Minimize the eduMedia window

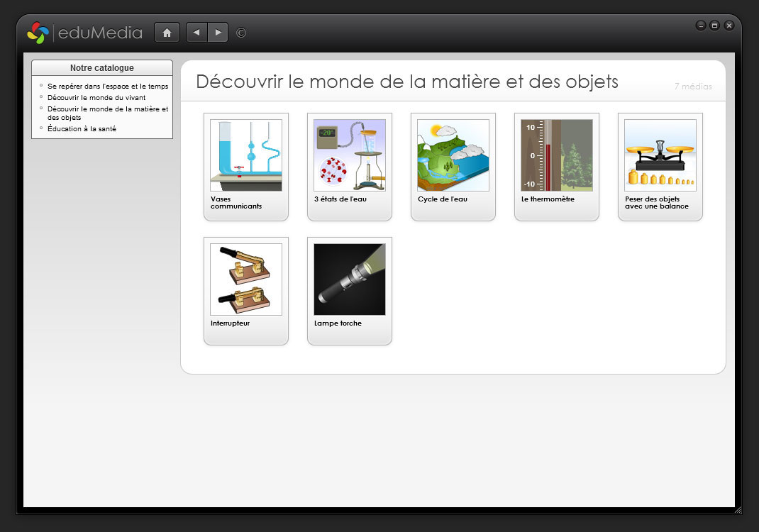coord(701,26)
